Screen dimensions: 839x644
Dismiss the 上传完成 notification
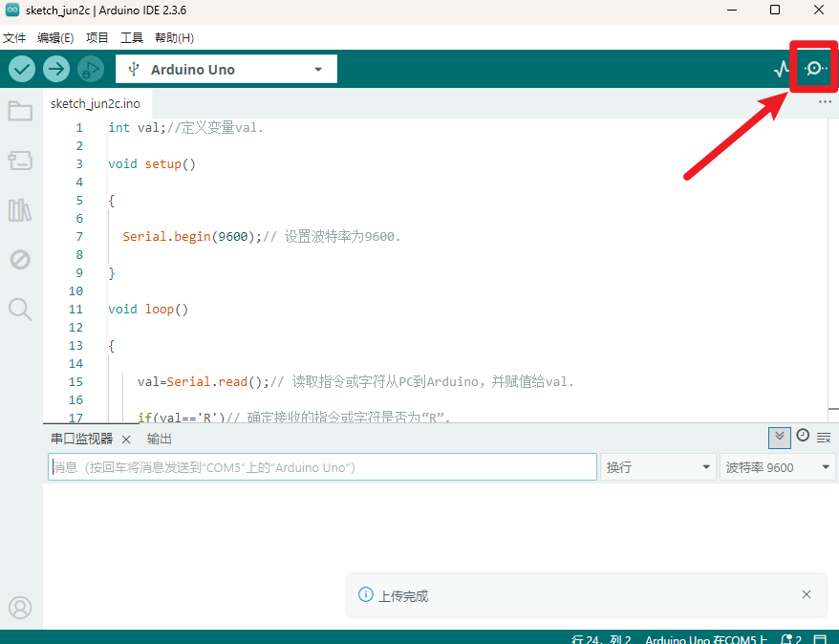[807, 594]
